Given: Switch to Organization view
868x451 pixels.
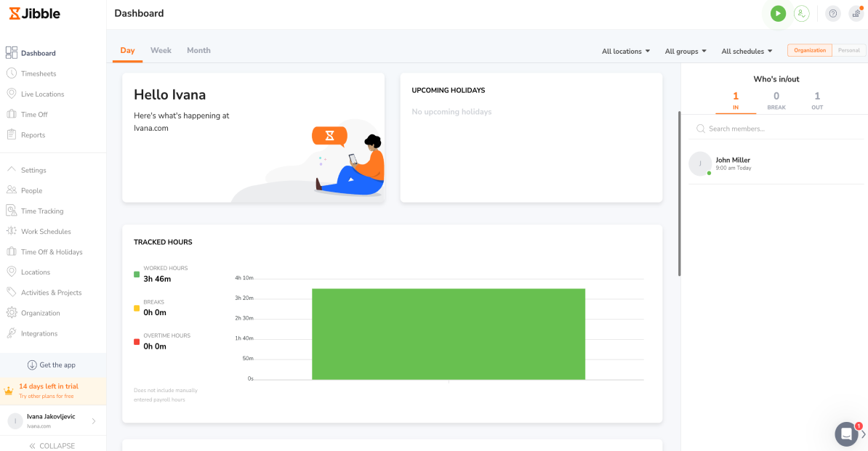Looking at the screenshot, I should pyautogui.click(x=809, y=50).
